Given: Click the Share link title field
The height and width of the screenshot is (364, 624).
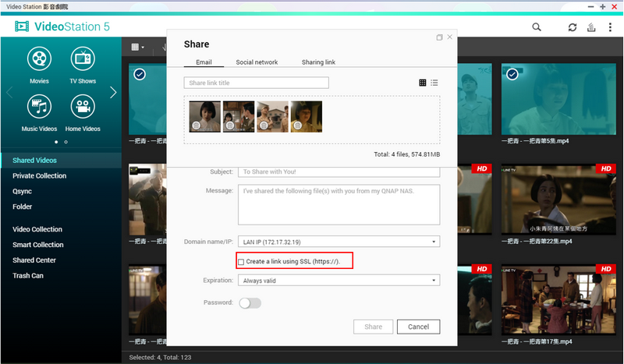Looking at the screenshot, I should [257, 83].
